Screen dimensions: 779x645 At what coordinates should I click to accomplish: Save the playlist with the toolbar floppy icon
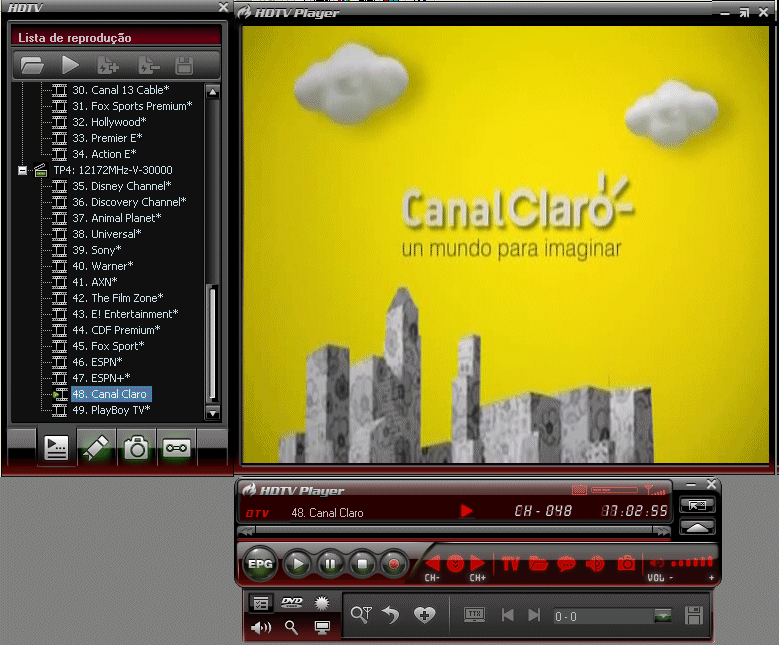pos(184,65)
